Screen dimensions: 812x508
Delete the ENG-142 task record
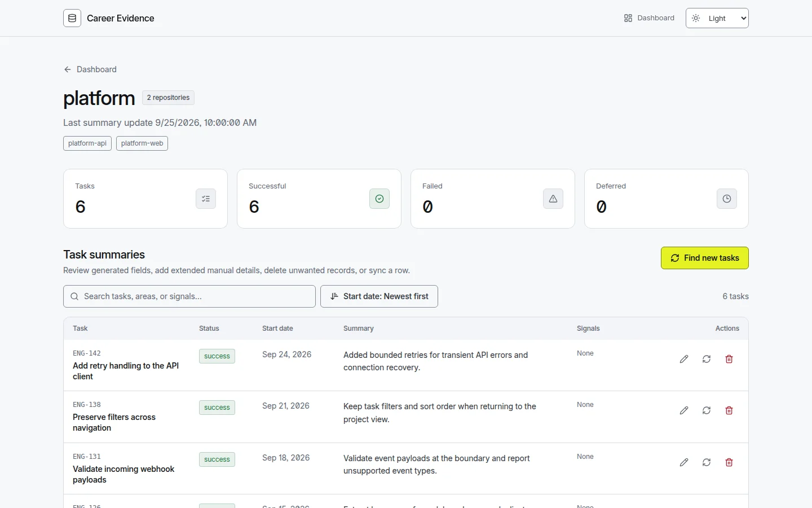pos(729,359)
